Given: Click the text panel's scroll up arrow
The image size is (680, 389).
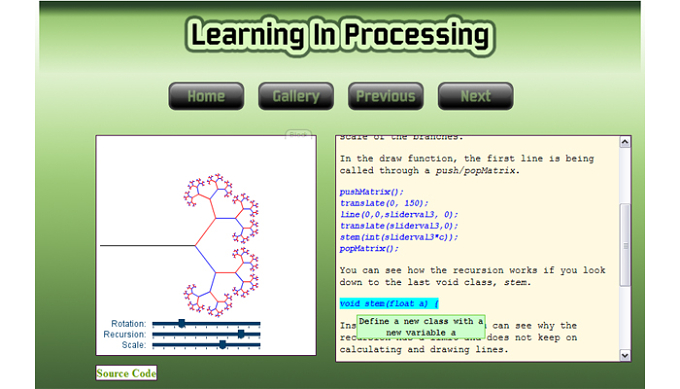Looking at the screenshot, I should coord(624,142).
